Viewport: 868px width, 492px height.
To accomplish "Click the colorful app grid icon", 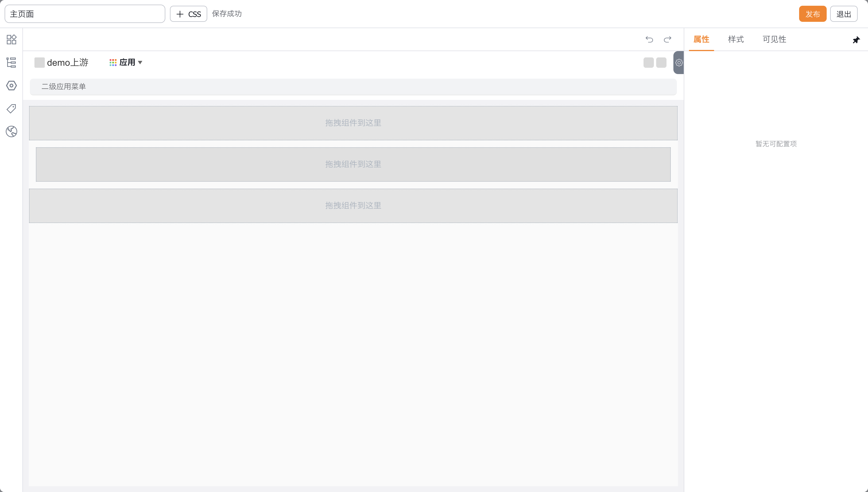I will pos(113,63).
